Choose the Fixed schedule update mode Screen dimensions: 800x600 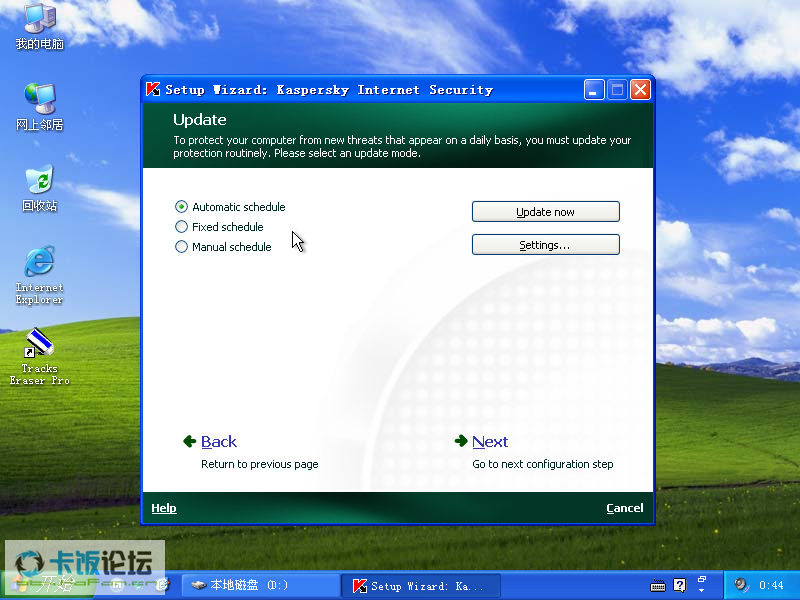[181, 227]
